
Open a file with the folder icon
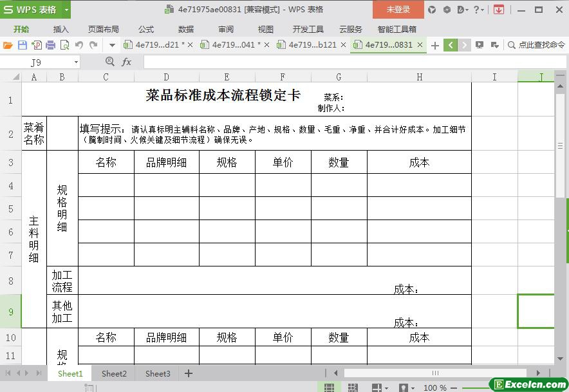tap(8, 45)
